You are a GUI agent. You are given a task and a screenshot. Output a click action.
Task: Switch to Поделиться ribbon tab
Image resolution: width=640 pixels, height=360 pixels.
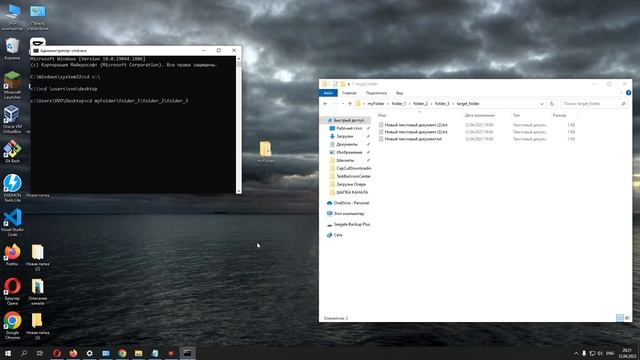tap(376, 93)
